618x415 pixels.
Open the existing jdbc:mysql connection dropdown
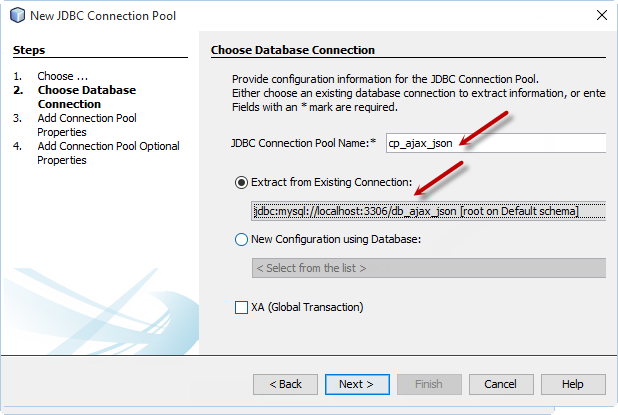point(428,211)
